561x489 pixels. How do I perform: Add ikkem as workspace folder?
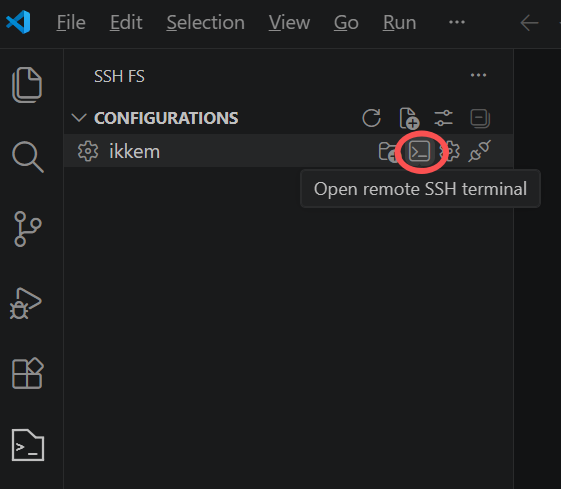point(389,151)
